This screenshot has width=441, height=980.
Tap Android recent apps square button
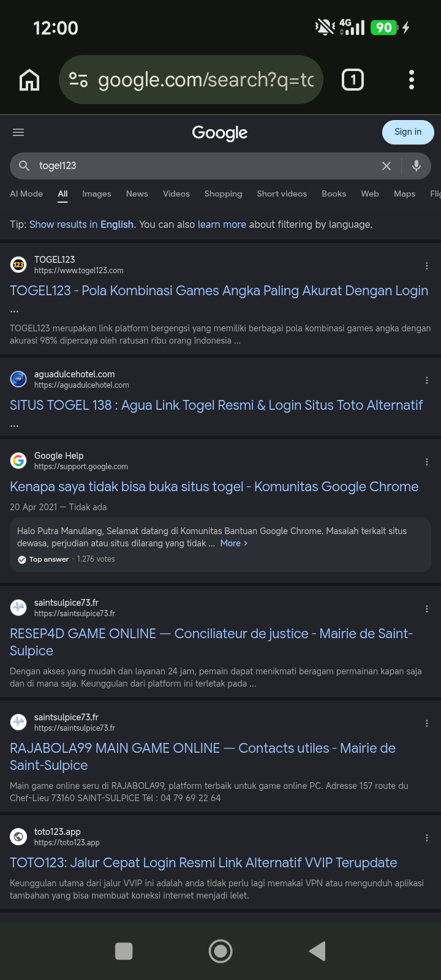point(124,951)
